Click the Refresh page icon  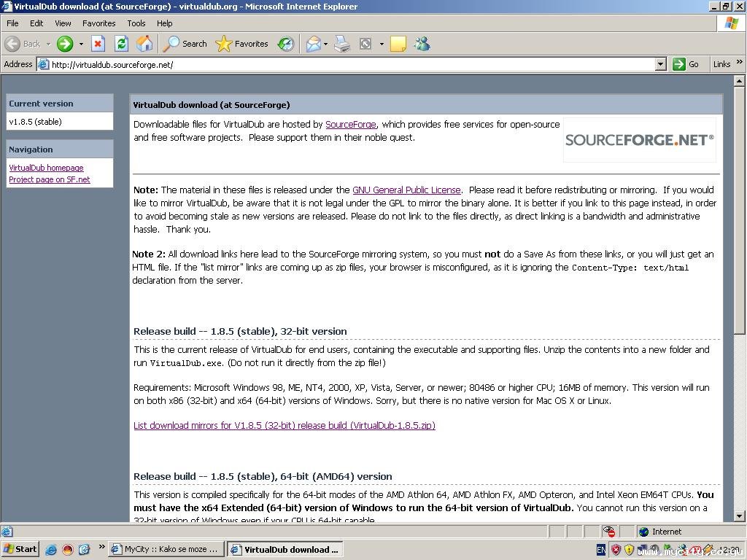pyautogui.click(x=122, y=44)
